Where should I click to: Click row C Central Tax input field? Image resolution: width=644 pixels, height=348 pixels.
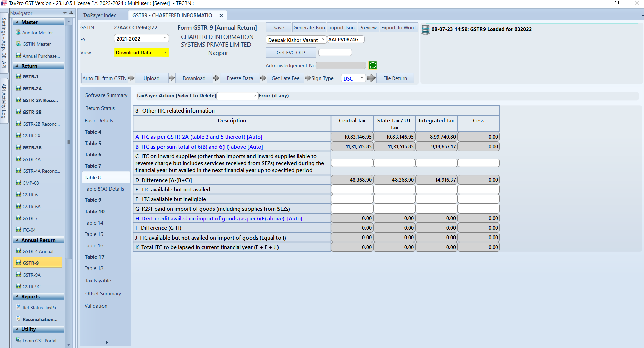tap(352, 163)
